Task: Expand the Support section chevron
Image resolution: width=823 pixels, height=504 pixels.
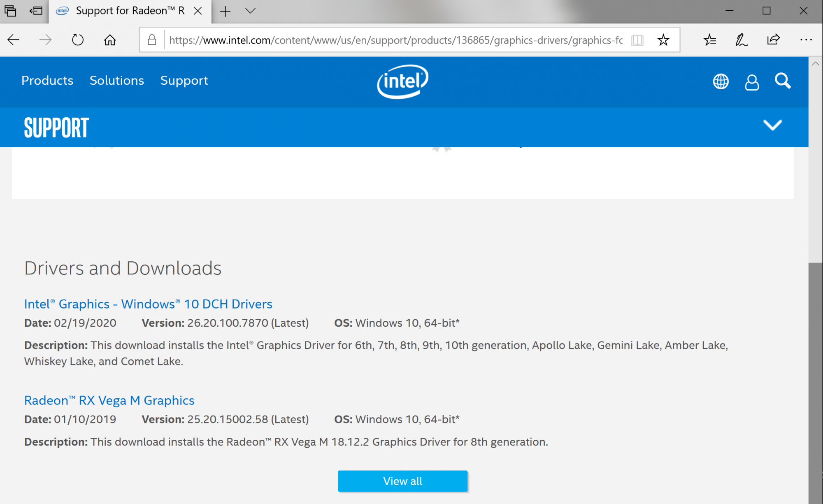Action: 772,125
